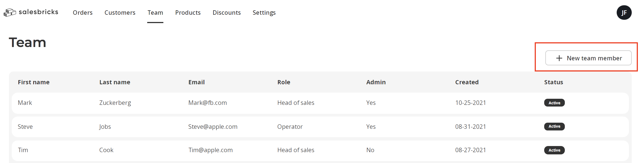Open the JF user avatar menu
This screenshot has width=644, height=163.
point(624,13)
